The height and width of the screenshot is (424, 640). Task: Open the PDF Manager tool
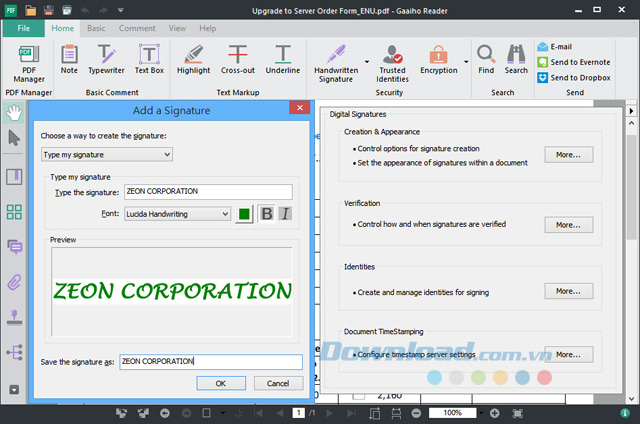click(29, 64)
